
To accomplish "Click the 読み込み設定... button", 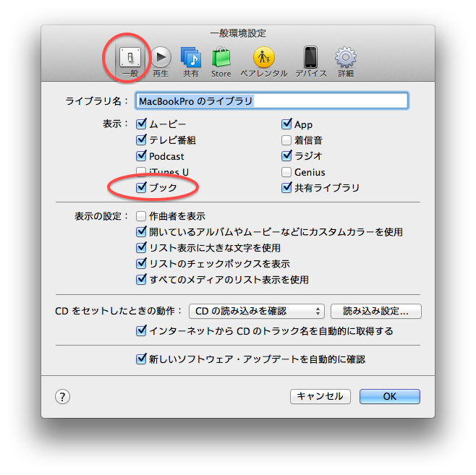I will coord(376,311).
